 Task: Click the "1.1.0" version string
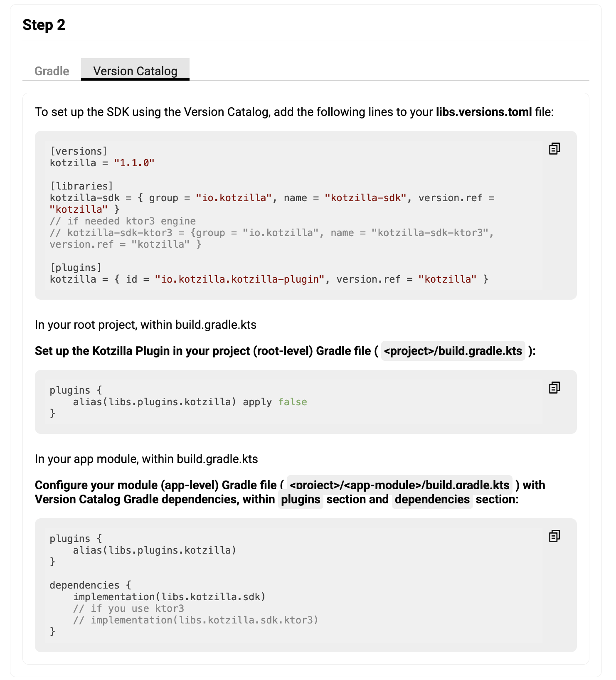tap(134, 163)
